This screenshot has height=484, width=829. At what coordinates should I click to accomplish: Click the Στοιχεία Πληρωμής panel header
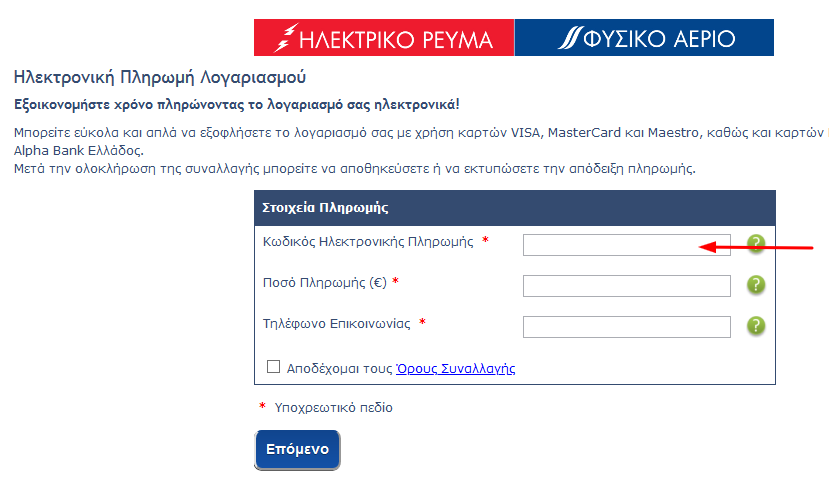[515, 208]
